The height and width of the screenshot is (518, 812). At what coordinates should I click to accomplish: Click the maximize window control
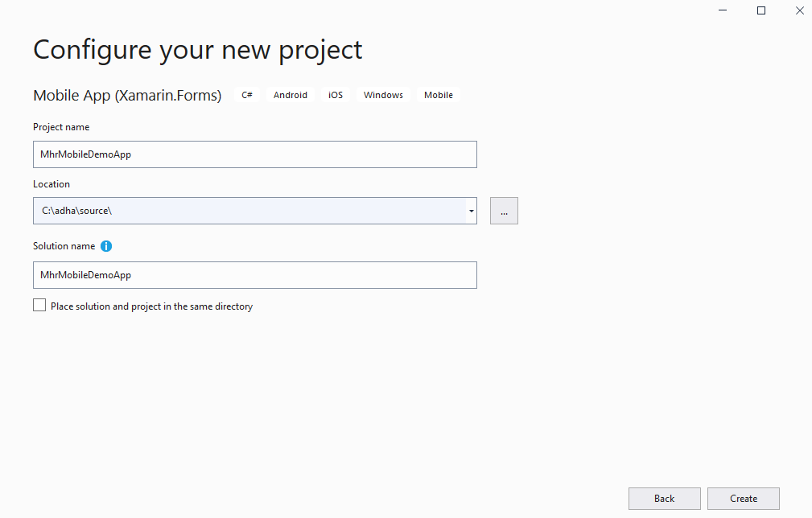click(x=760, y=10)
